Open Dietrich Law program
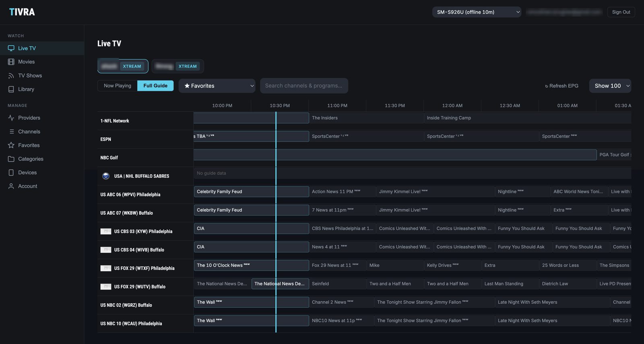This screenshot has width=644, height=344. tap(568, 284)
